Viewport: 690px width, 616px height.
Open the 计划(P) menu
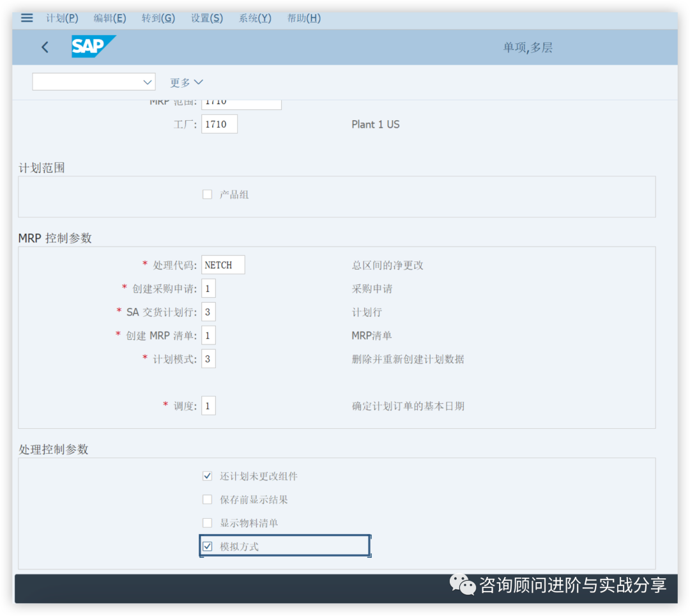62,18
